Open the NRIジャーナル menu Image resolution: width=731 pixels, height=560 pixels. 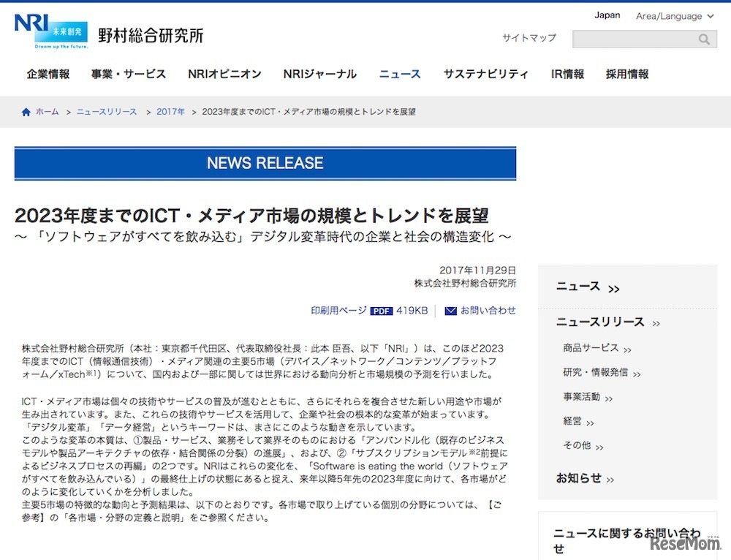pyautogui.click(x=320, y=74)
